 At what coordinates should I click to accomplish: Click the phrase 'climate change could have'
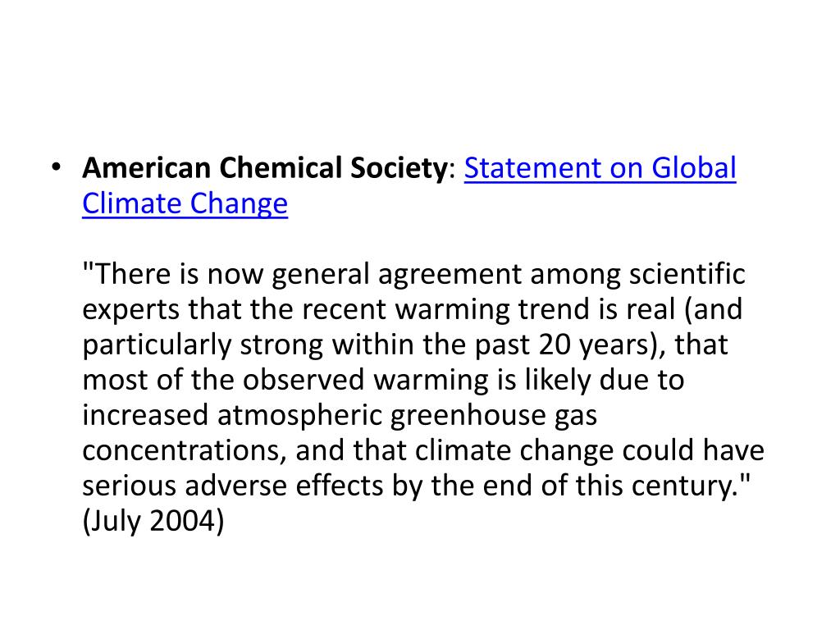(x=589, y=450)
